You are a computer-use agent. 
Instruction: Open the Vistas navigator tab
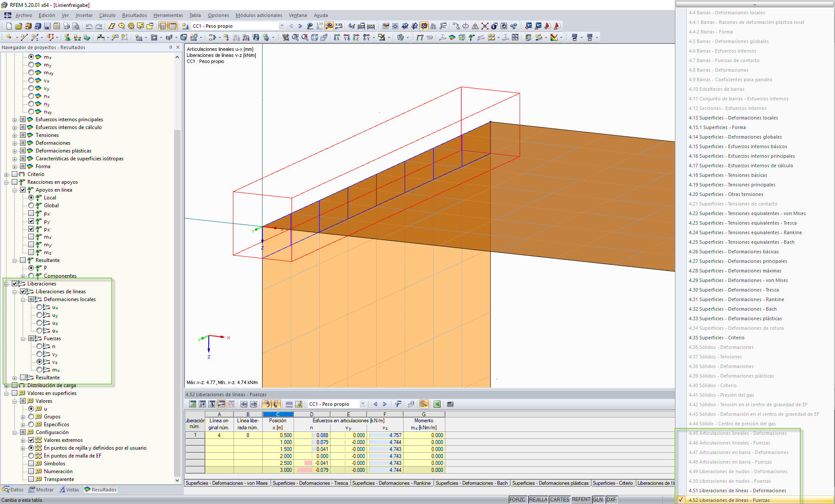[69, 490]
